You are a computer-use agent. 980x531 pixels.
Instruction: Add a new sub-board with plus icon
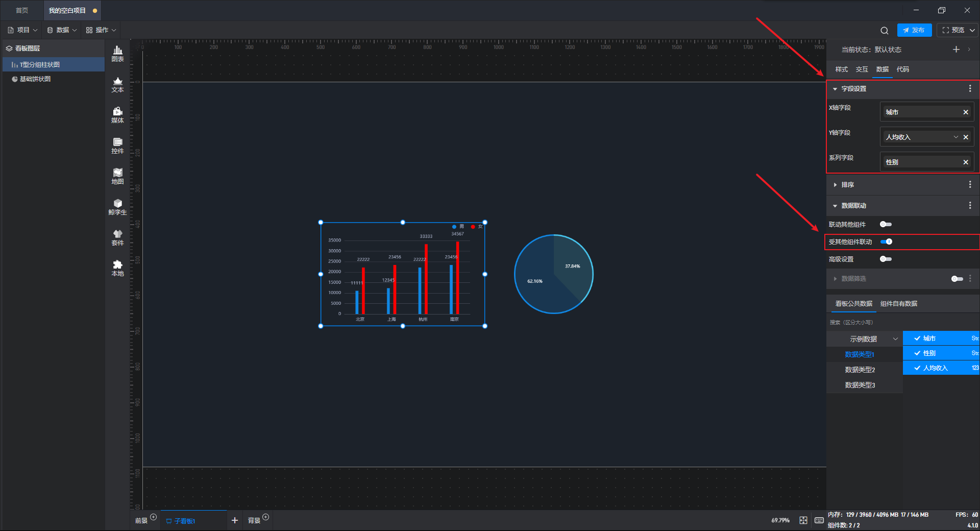pos(235,520)
